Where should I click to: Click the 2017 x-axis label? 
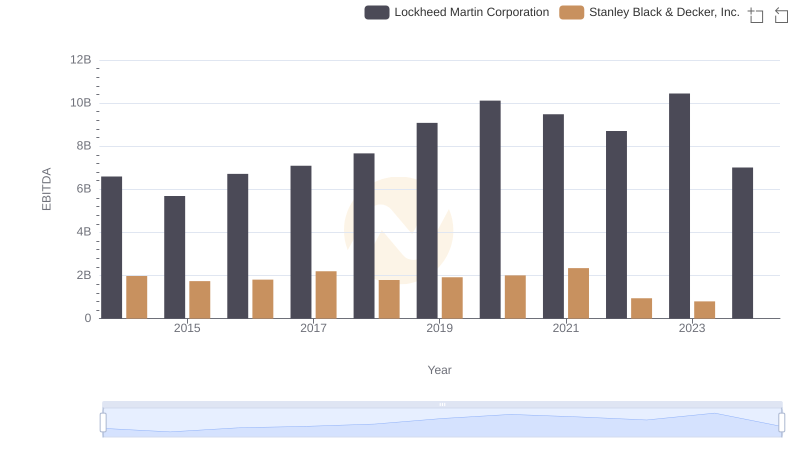[313, 328]
